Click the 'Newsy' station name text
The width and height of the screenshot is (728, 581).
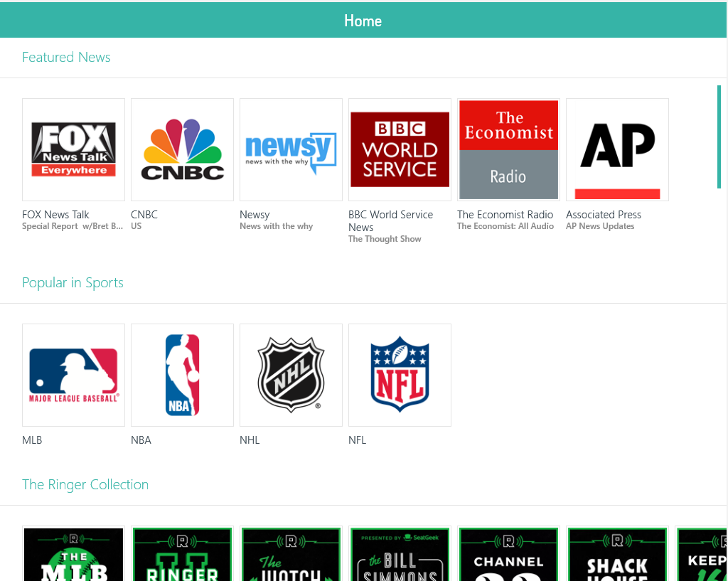click(255, 215)
